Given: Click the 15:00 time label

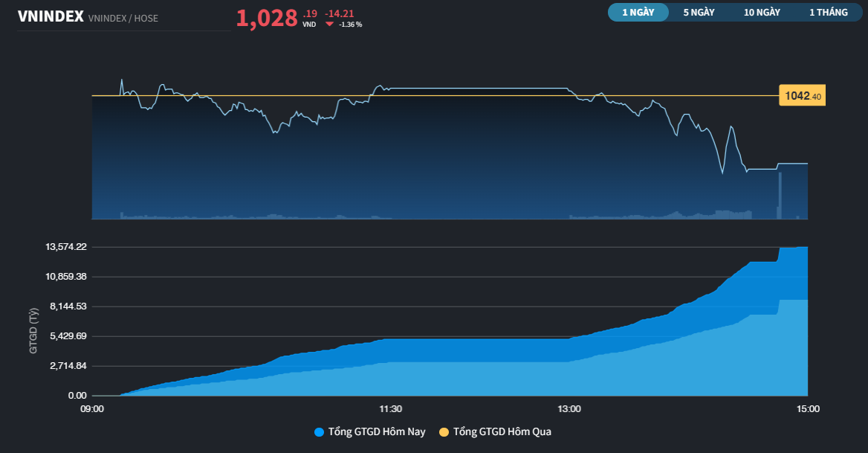Looking at the screenshot, I should (808, 409).
